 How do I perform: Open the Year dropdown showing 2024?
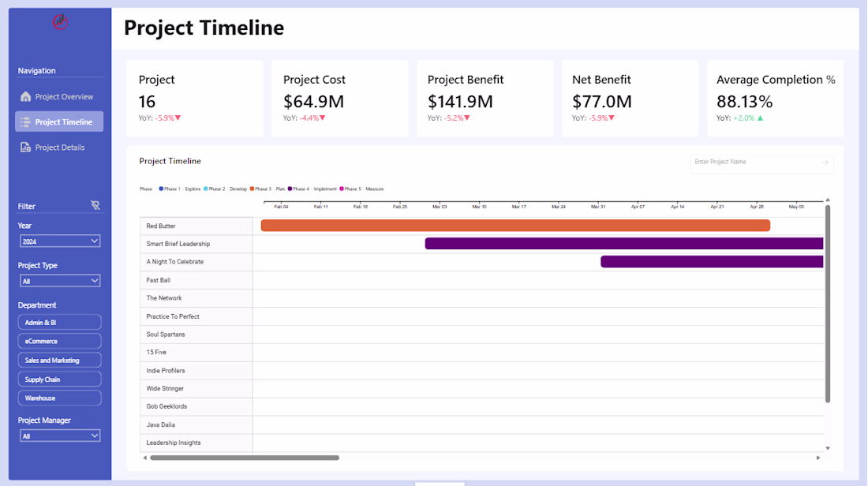tap(60, 241)
